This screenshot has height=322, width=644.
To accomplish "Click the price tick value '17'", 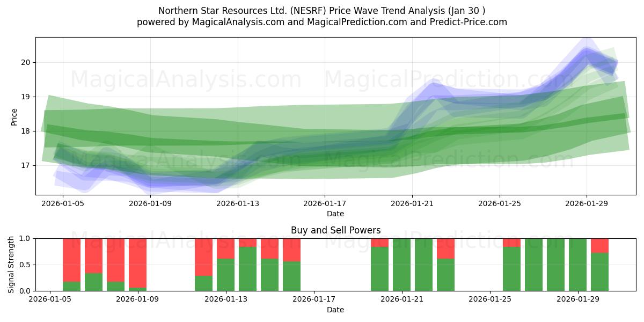I will [x=26, y=165].
